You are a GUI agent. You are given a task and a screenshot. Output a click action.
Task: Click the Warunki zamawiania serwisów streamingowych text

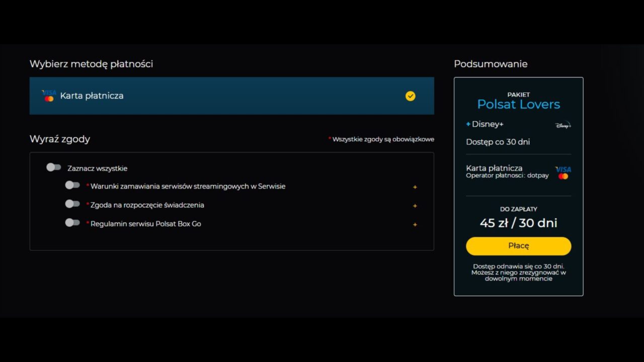coord(188,187)
